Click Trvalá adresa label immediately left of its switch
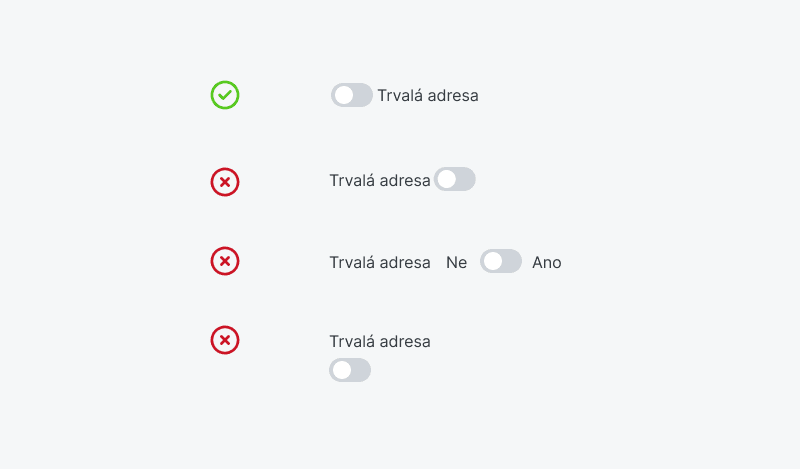 (x=380, y=181)
